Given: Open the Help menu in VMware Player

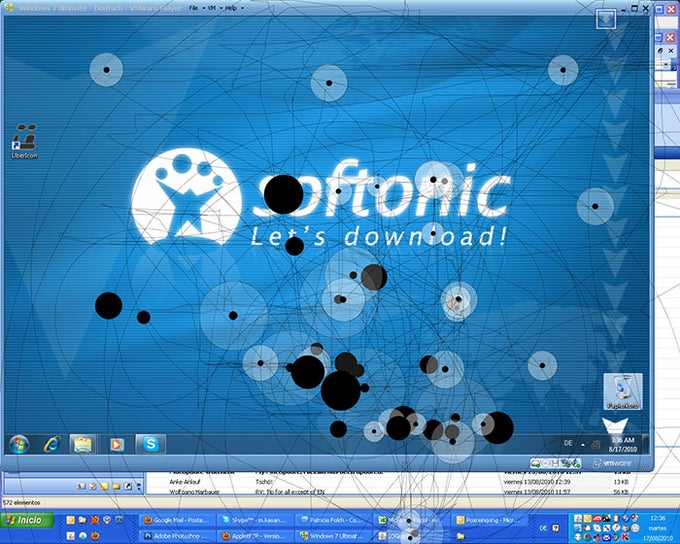Looking at the screenshot, I should coord(233,8).
